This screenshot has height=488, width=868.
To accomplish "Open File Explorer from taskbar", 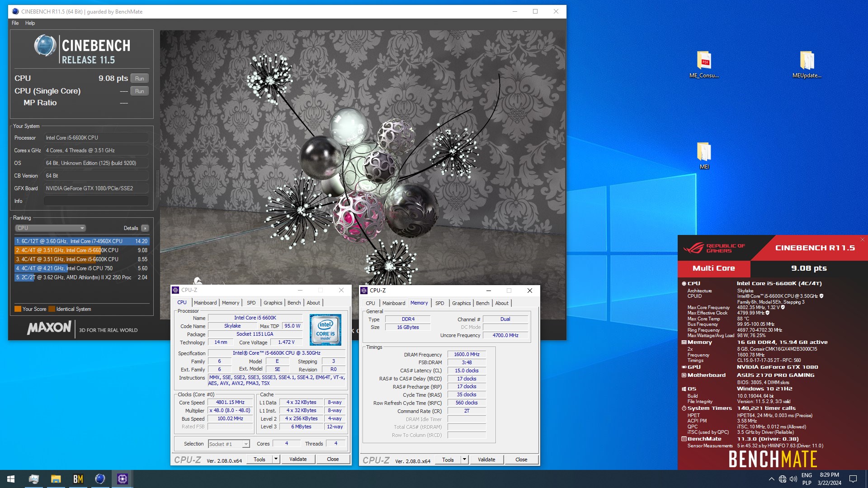I will (56, 479).
